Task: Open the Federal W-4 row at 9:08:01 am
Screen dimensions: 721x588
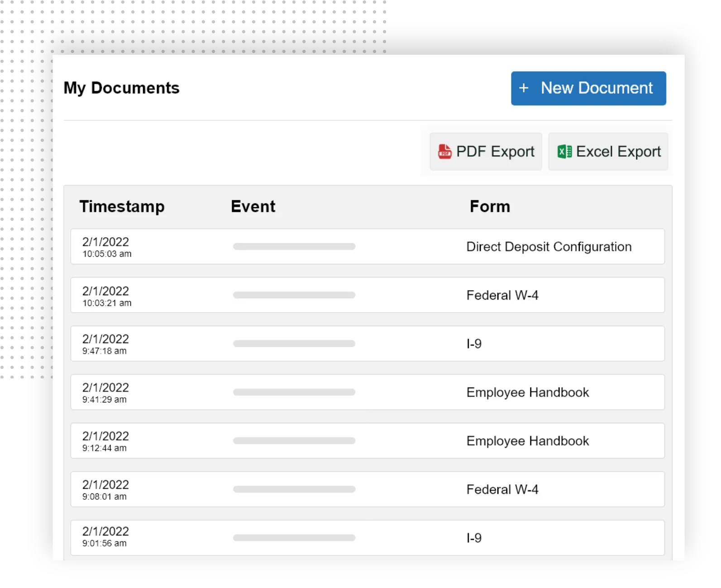Action: 368,489
